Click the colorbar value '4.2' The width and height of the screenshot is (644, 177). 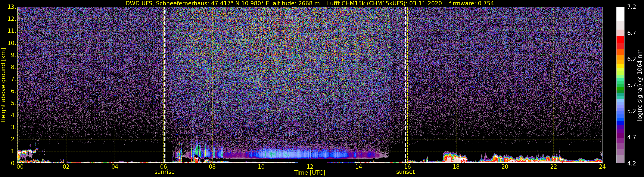click(x=632, y=163)
